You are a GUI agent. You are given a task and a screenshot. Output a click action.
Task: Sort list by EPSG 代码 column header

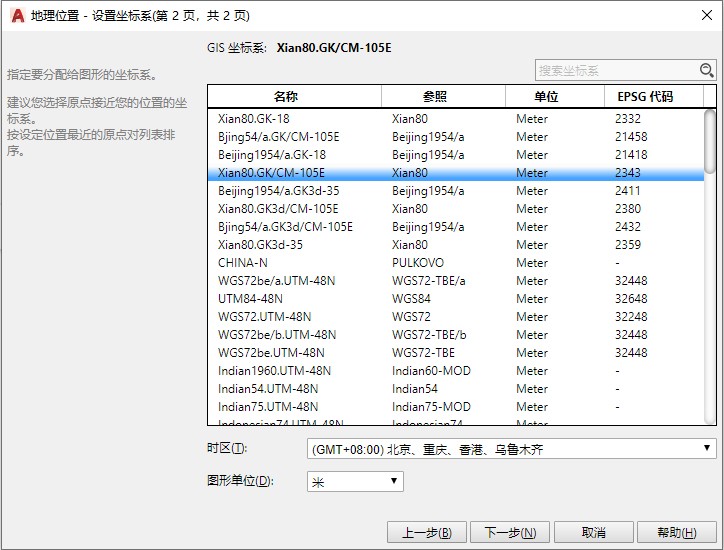[654, 97]
